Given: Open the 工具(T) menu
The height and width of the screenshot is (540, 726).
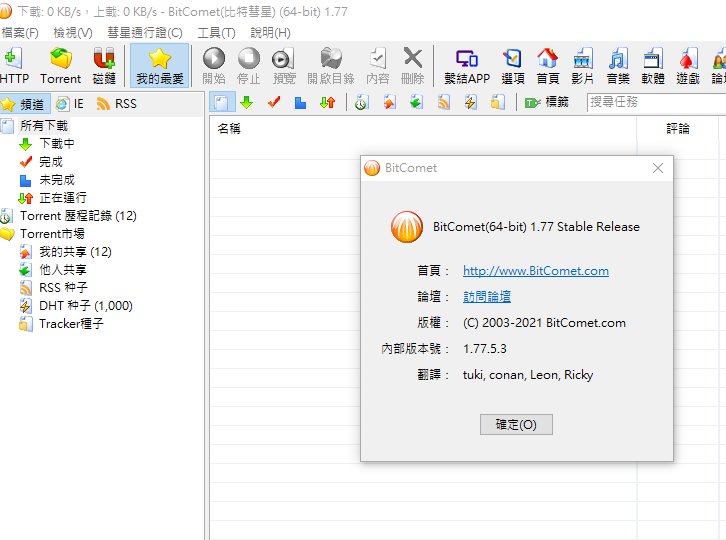Looking at the screenshot, I should pos(216,33).
